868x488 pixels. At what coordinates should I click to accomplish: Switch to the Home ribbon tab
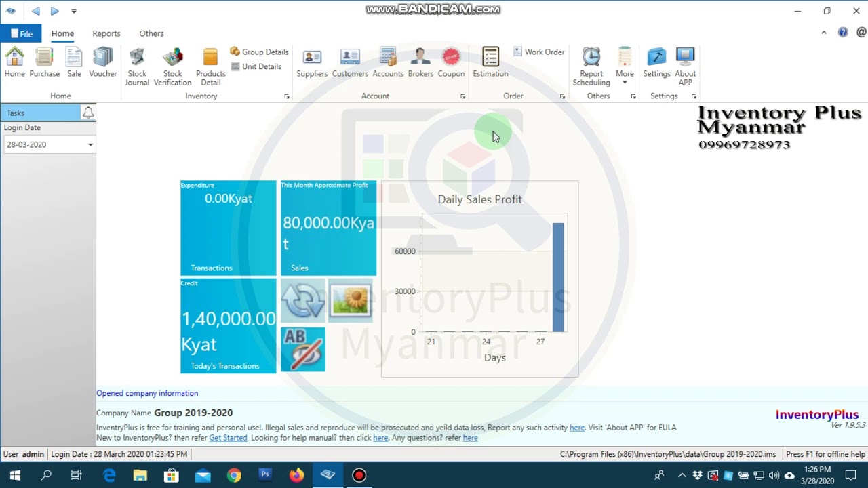click(62, 33)
